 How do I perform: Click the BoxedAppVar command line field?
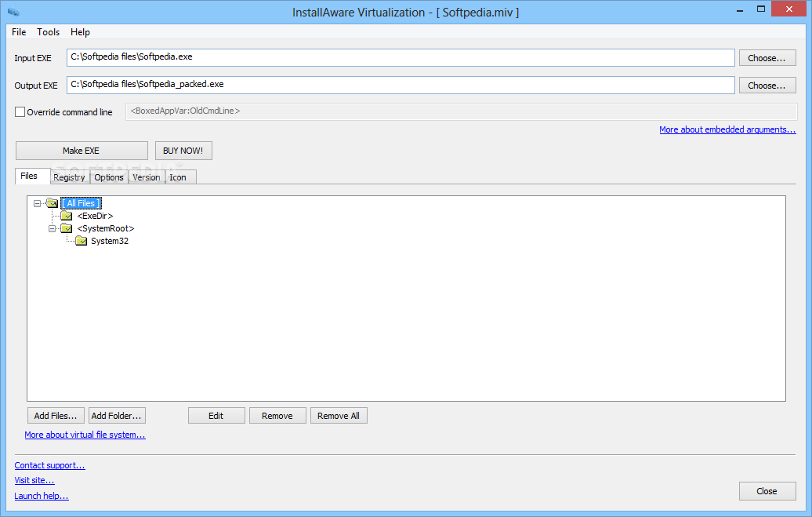click(x=461, y=111)
